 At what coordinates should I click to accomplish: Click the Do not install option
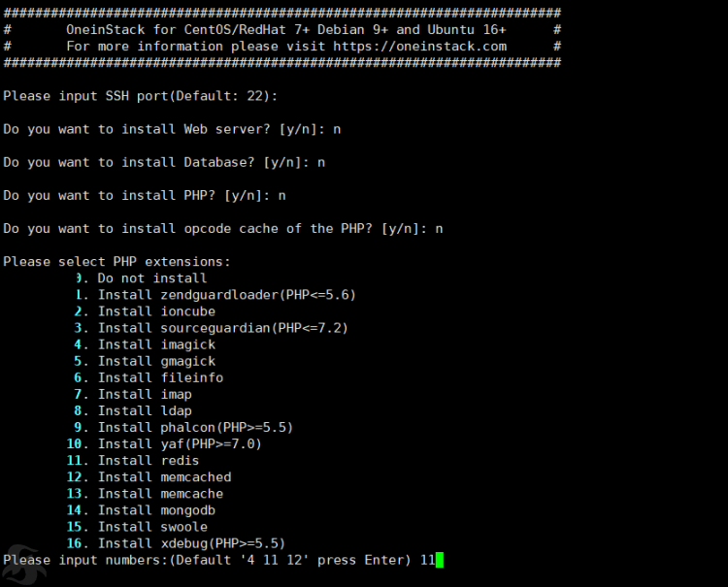pos(141,277)
